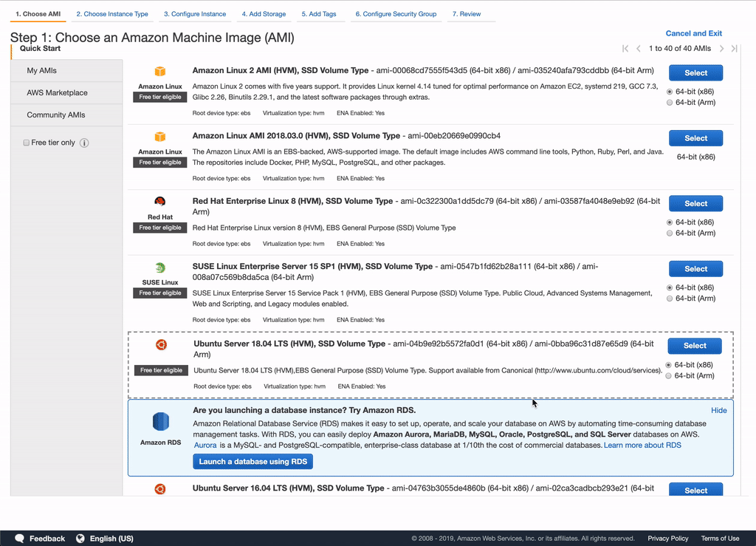Choose 64-bit (x86) for Amazon Linux 2
This screenshot has width=756, height=546.
pos(669,92)
